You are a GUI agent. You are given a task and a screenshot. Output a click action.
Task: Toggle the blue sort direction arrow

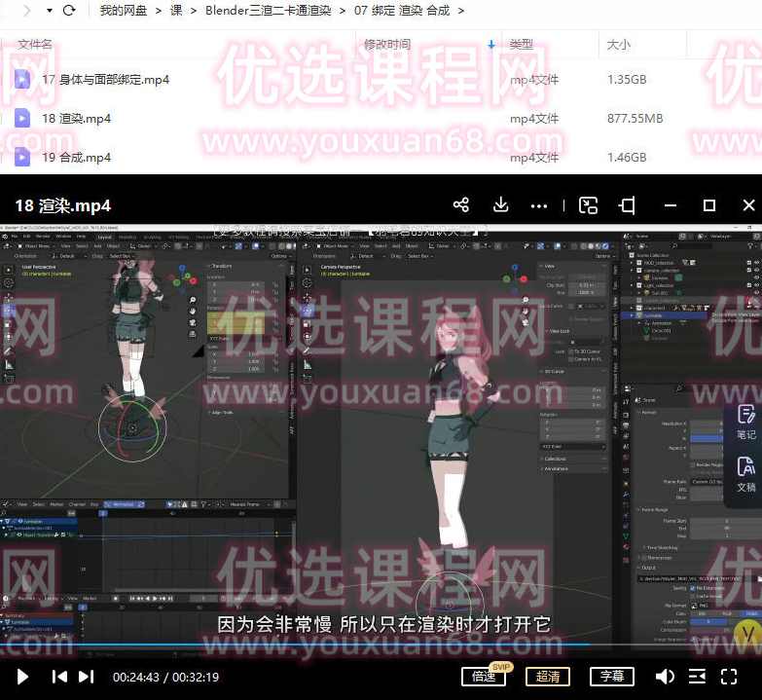click(x=491, y=45)
